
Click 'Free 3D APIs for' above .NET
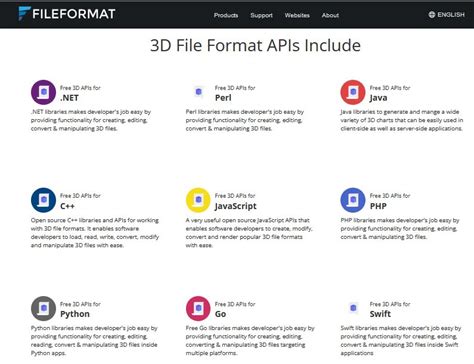click(80, 88)
